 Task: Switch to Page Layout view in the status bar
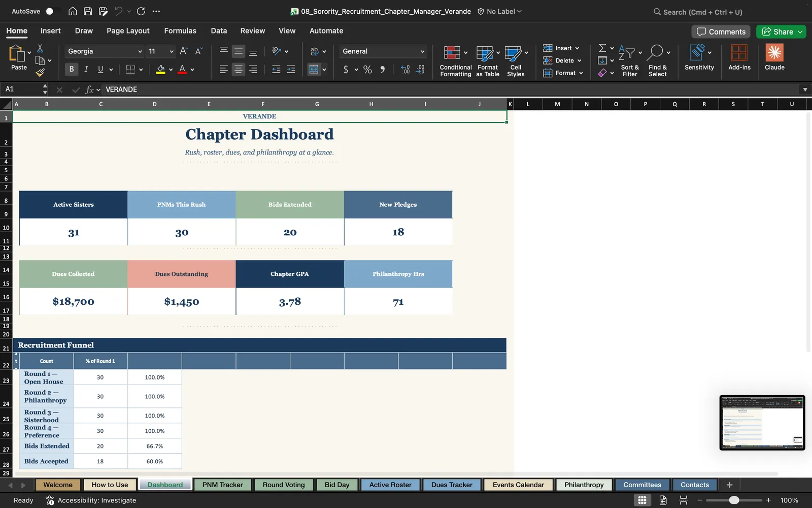663,500
